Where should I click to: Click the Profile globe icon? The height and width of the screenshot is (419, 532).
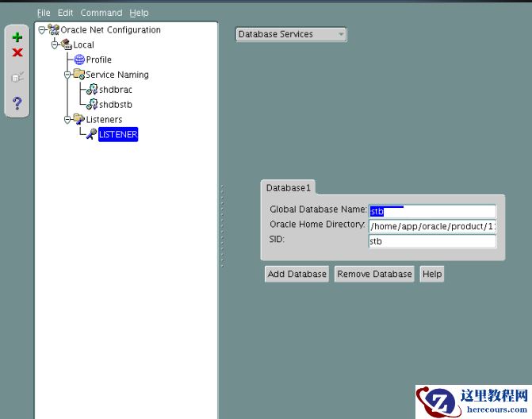click(x=79, y=60)
